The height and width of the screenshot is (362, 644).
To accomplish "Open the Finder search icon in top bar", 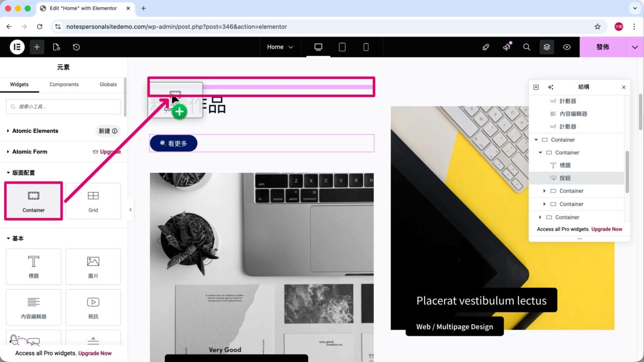I will [527, 47].
